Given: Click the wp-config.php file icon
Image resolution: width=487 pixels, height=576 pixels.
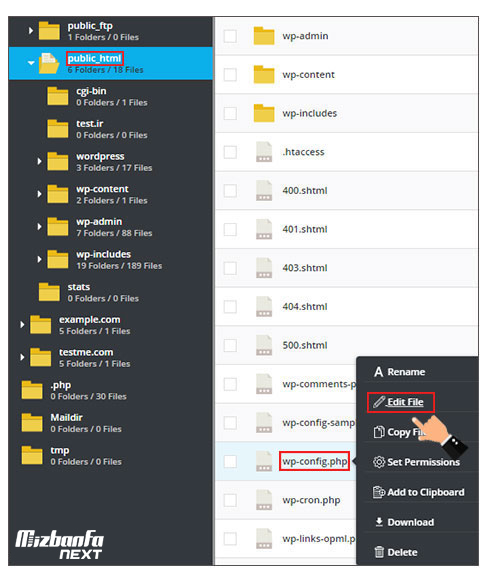Looking at the screenshot, I should (264, 461).
